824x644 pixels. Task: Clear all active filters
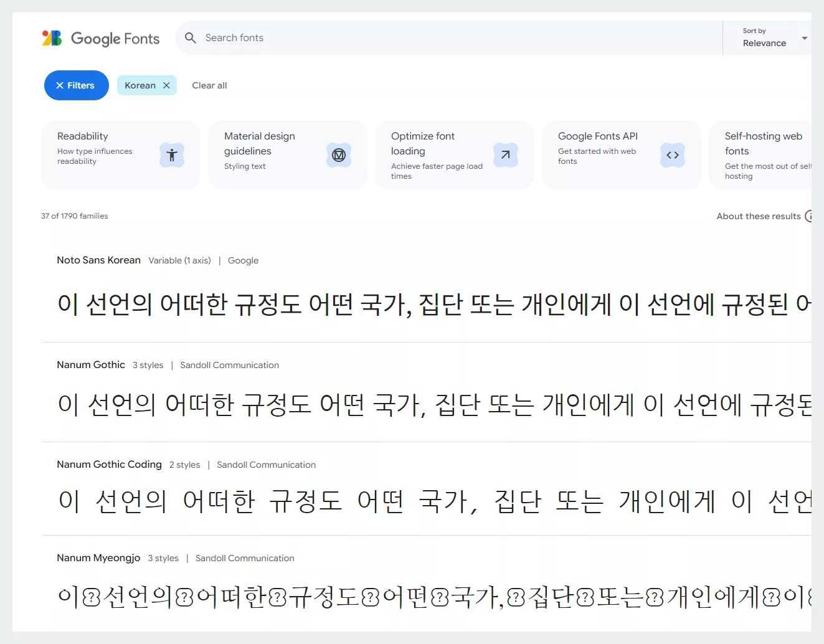209,85
